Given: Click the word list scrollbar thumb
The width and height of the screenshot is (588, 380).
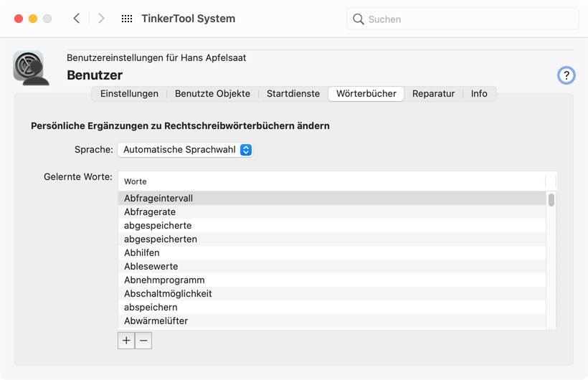Looking at the screenshot, I should pos(551,200).
